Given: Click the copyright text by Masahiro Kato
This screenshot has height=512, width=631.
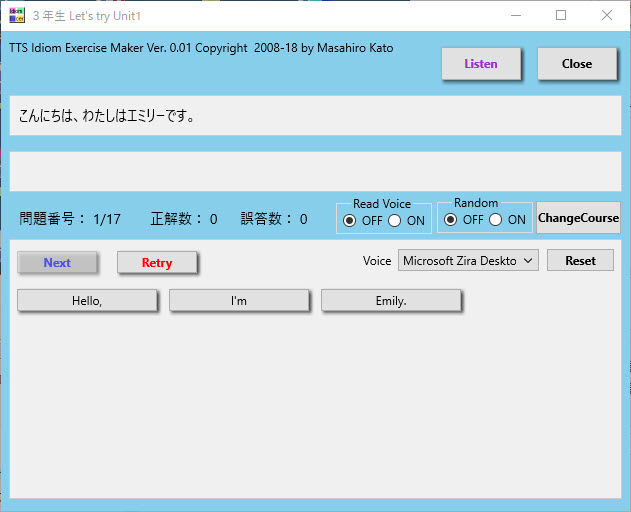Looking at the screenshot, I should (x=201, y=48).
